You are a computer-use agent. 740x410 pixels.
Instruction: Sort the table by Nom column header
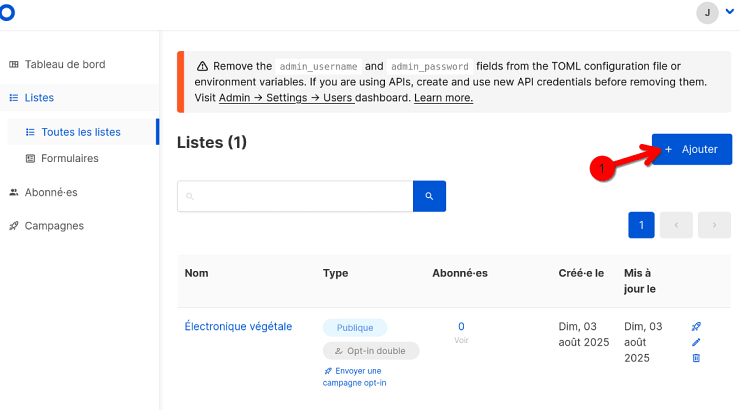click(x=197, y=273)
